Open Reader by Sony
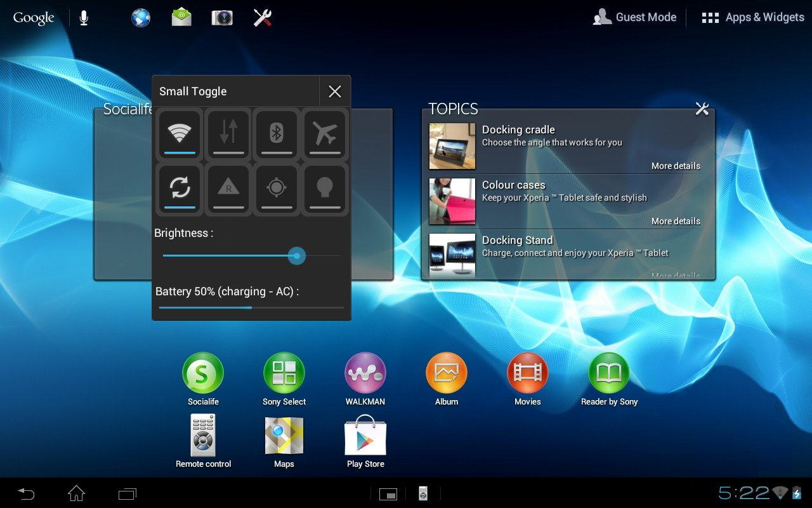This screenshot has width=812, height=508. (609, 373)
